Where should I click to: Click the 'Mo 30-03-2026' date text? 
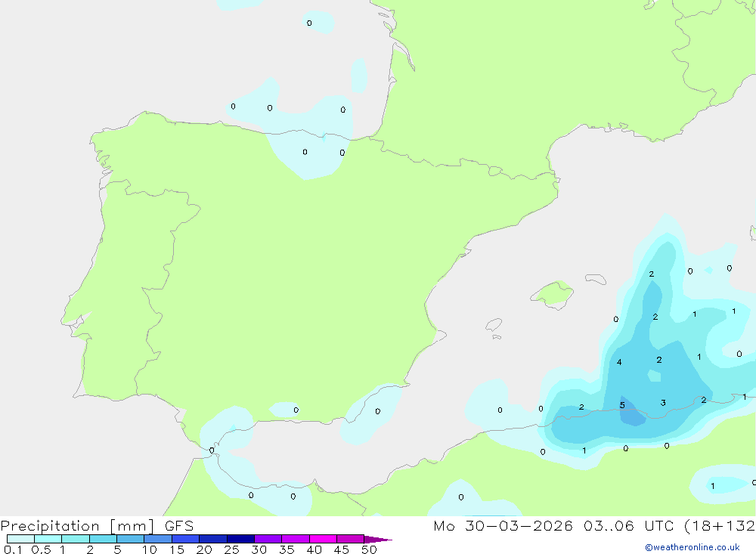(503, 525)
